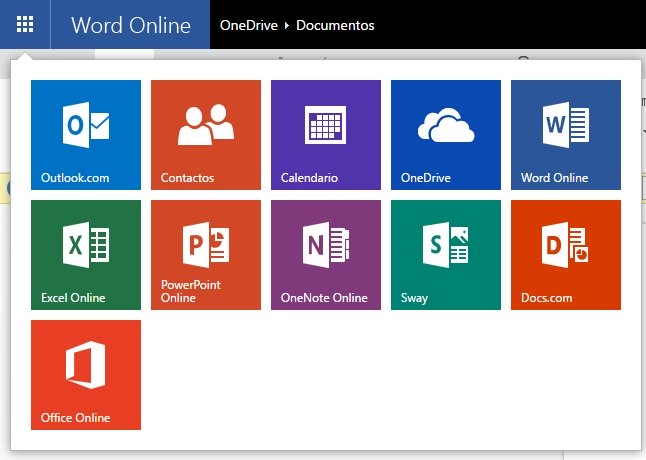This screenshot has height=460, width=646.
Task: Click the Office Online tile
Action: [x=86, y=375]
